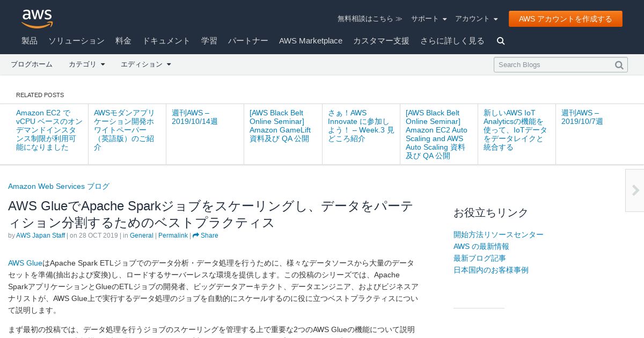
Task: Click AWS アカウントを作成する button
Action: tap(566, 19)
